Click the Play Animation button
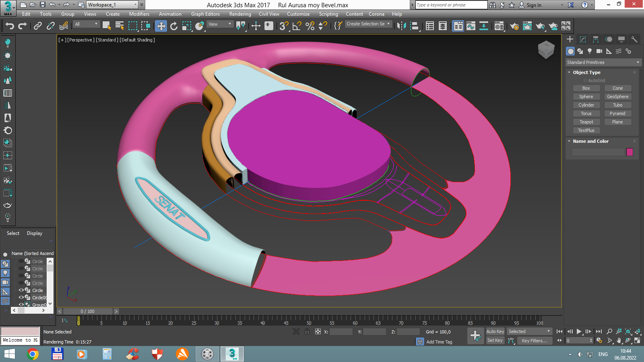Viewport: 644px width, 362px height. 579,331
